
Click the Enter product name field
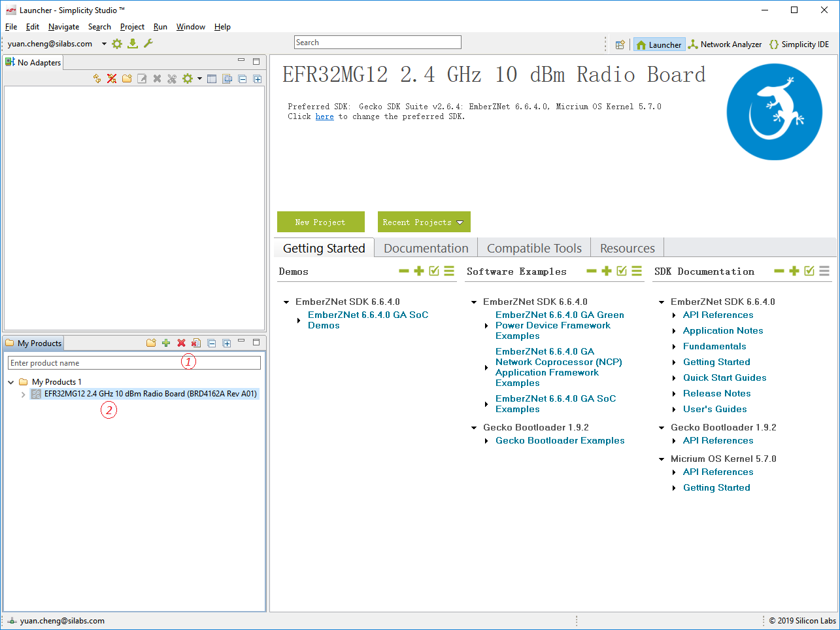[134, 362]
